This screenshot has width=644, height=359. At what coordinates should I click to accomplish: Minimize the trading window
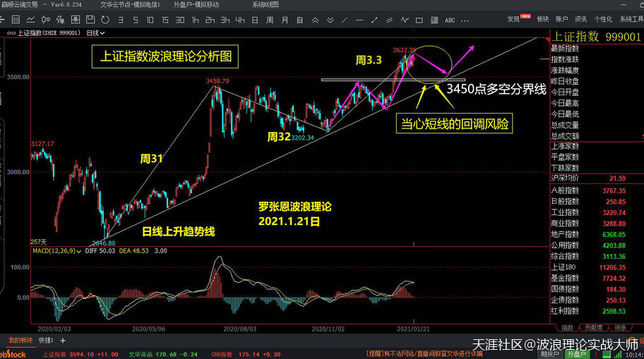[x=624, y=4]
